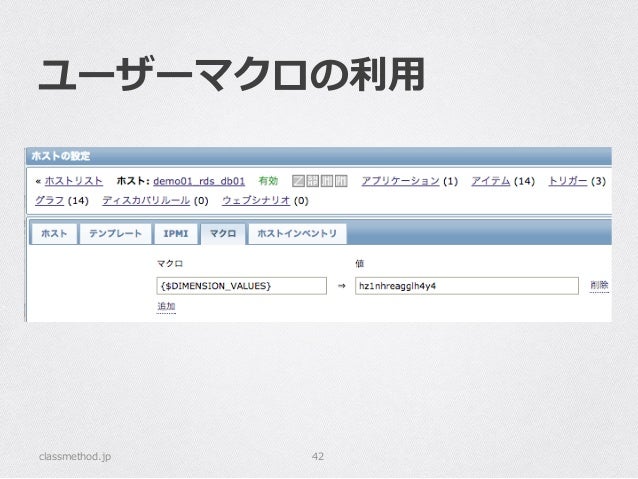Click the Zabbix agent availability icon
638x479 pixels.
[298, 181]
